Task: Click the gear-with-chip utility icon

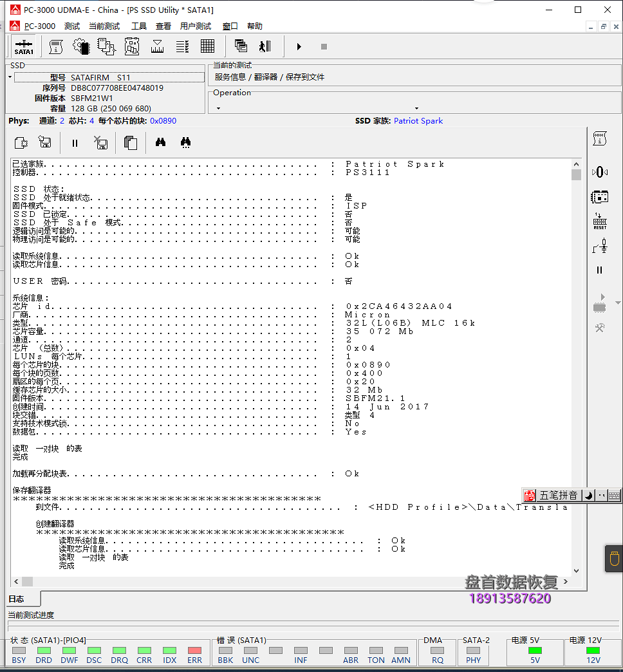Action: click(x=81, y=46)
